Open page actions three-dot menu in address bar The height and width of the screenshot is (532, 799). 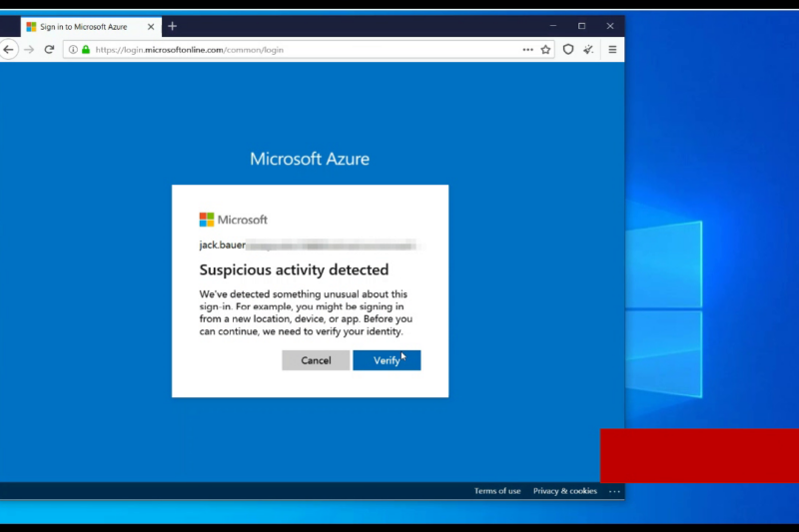(528, 49)
